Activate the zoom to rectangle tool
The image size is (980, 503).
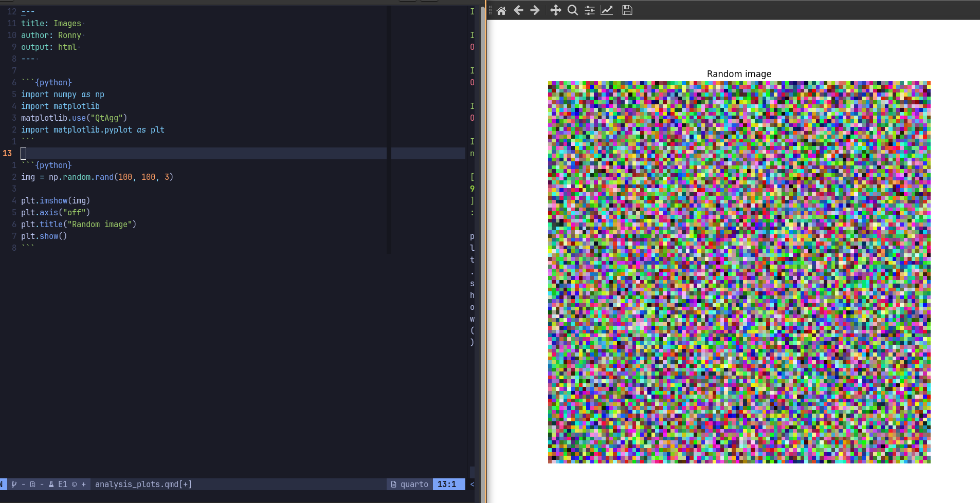[x=572, y=10]
